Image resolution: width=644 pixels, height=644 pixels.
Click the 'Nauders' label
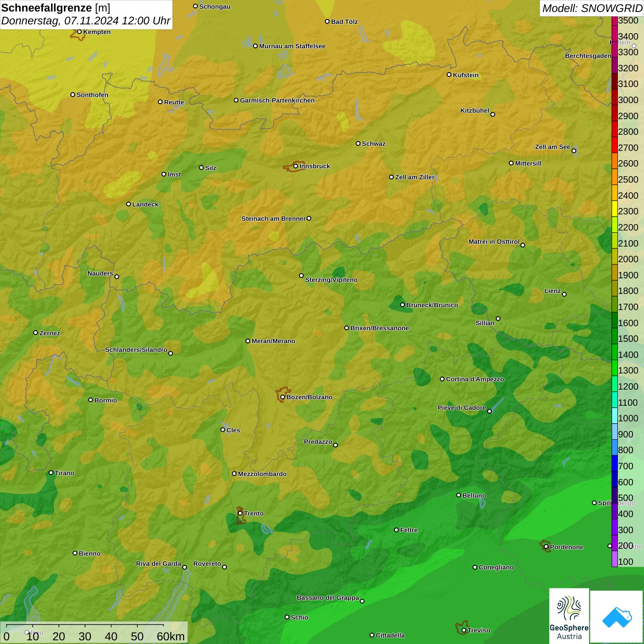(100, 273)
